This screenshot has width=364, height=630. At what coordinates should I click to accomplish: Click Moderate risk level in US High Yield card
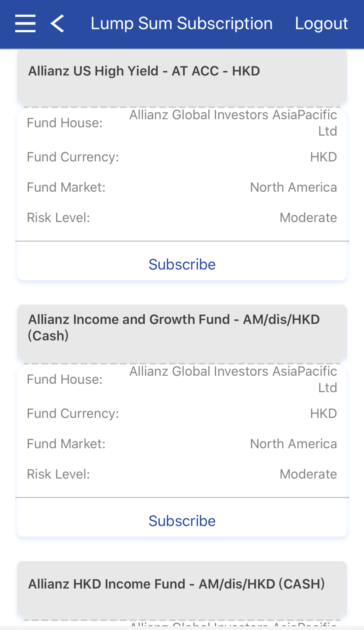click(x=308, y=217)
